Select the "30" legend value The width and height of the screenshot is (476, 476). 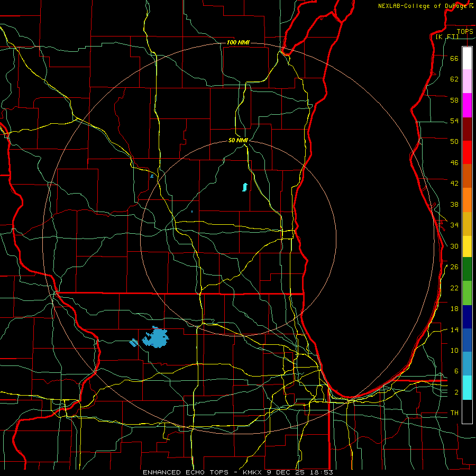(x=454, y=246)
